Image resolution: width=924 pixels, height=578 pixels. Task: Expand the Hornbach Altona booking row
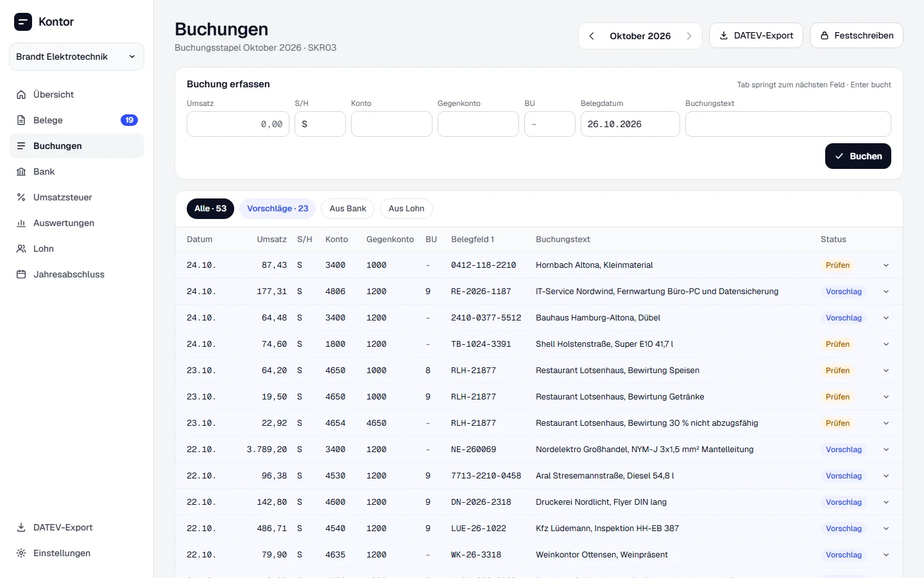coord(886,265)
